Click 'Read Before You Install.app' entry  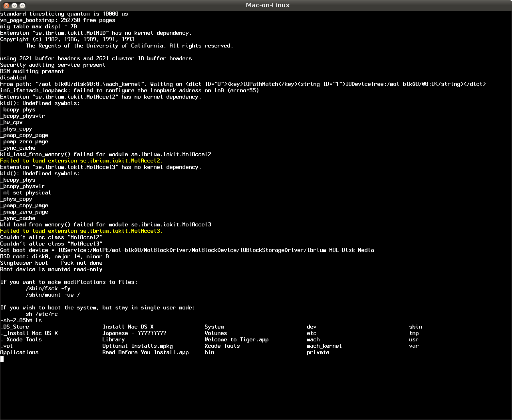(145, 352)
